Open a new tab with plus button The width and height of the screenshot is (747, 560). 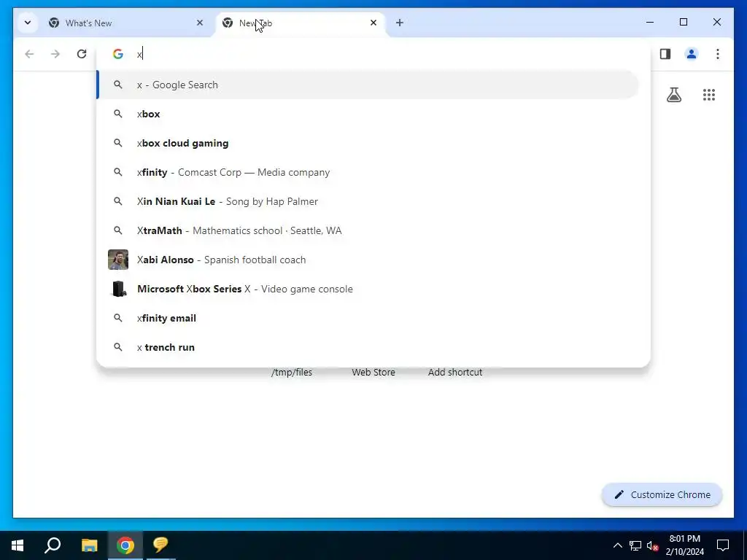click(400, 23)
